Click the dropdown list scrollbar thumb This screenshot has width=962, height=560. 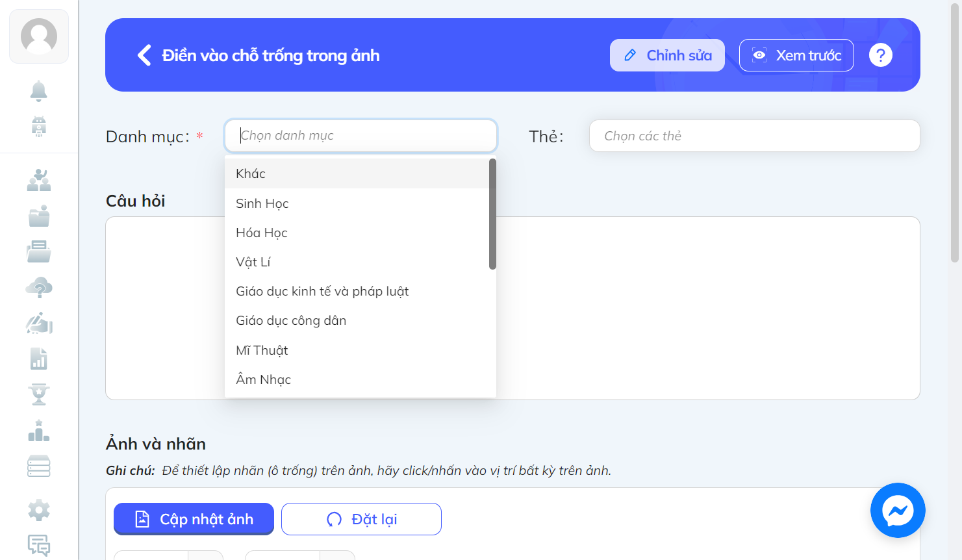(x=492, y=214)
